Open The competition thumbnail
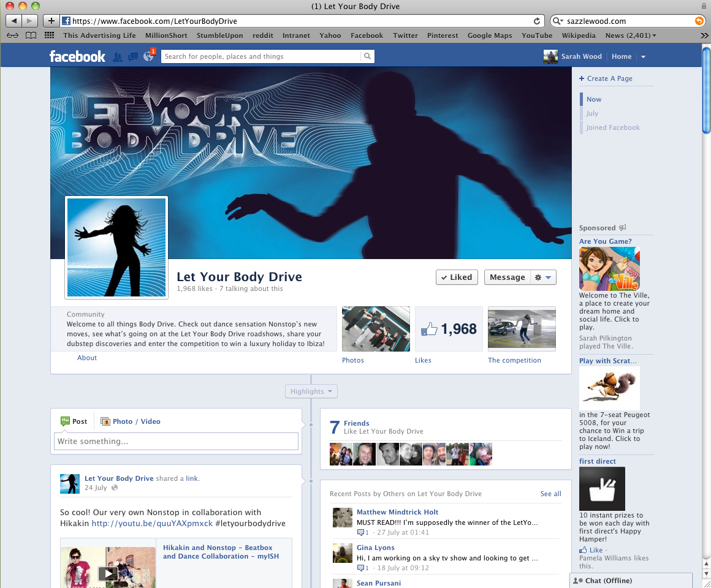 pyautogui.click(x=522, y=329)
